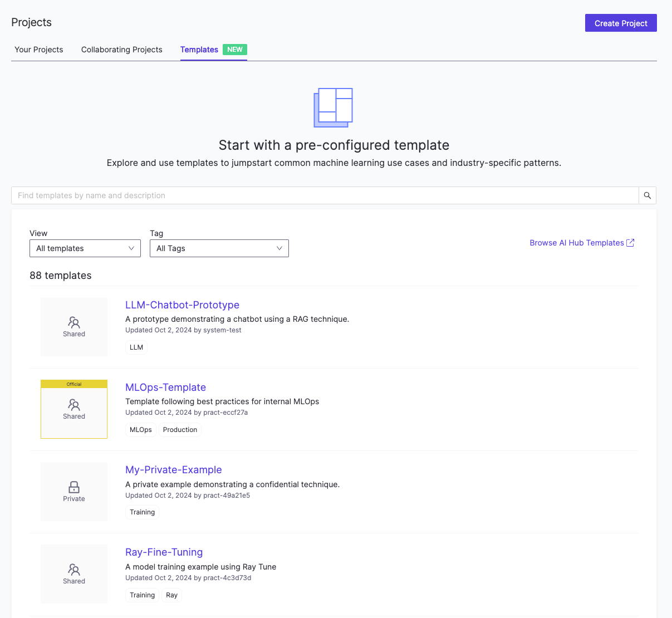The height and width of the screenshot is (618, 672).
Task: Open Browse AI Hub Templates link
Action: (x=577, y=243)
